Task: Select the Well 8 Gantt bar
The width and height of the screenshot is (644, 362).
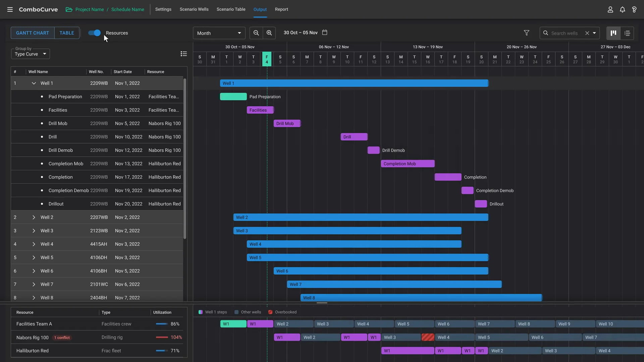Action: [421, 298]
